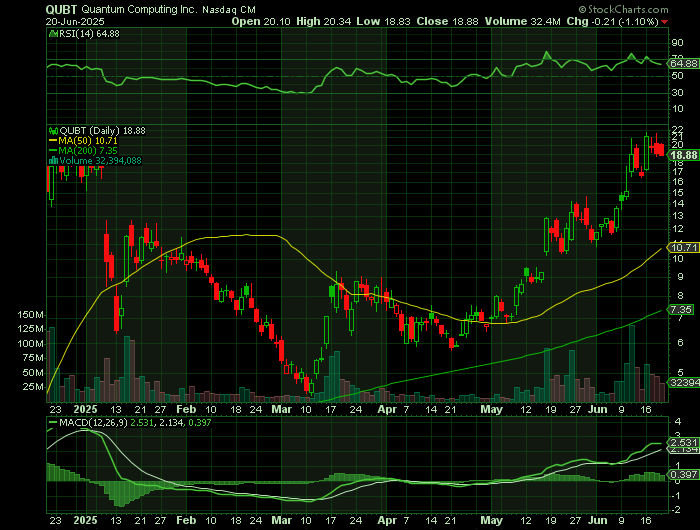
Task: Click the 150M volume axis label
Action: point(30,315)
